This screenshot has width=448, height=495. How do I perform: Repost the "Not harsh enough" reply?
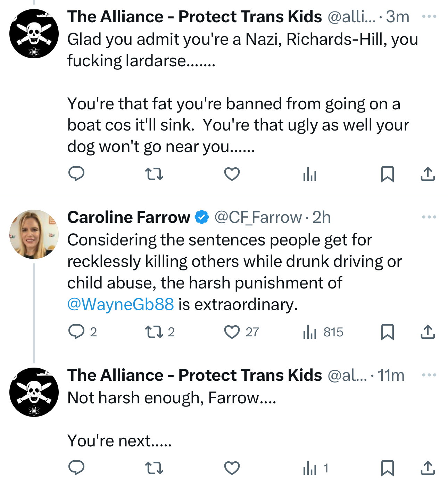click(154, 468)
